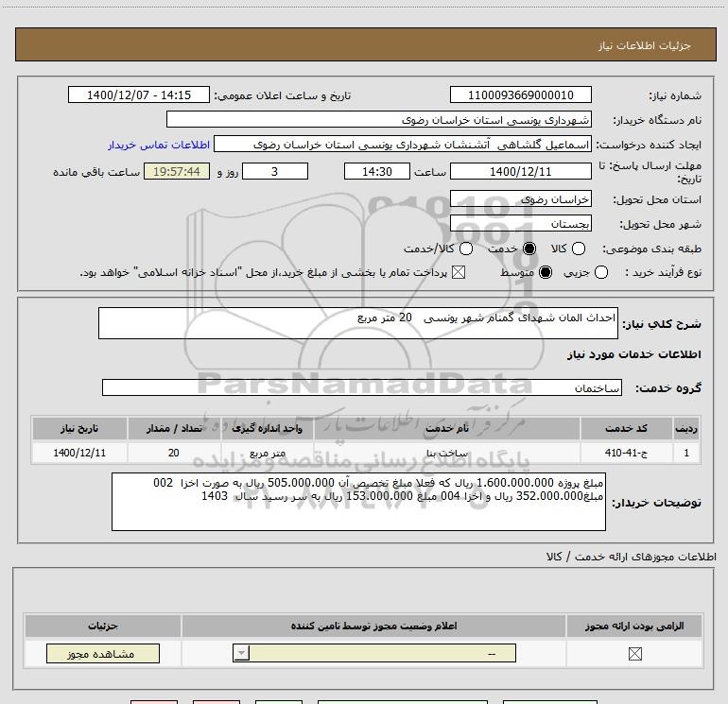Screen dimensions: 728x704
Task: Toggle the mandatory license checkbox
Action: pos(634,654)
